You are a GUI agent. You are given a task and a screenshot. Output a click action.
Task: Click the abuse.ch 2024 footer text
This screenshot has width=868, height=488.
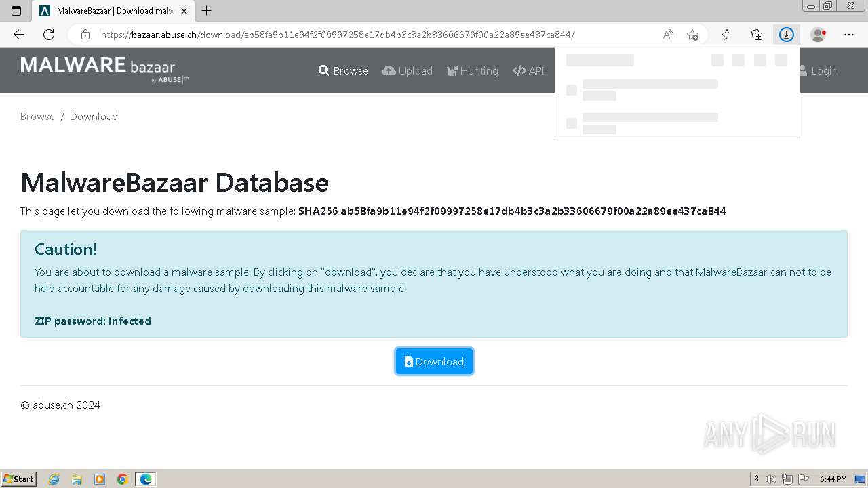(60, 405)
